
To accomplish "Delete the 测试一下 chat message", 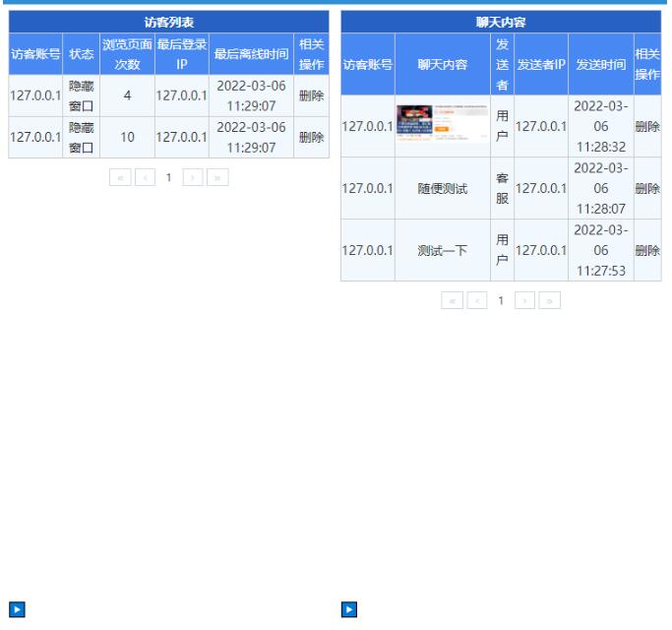I will [647, 250].
